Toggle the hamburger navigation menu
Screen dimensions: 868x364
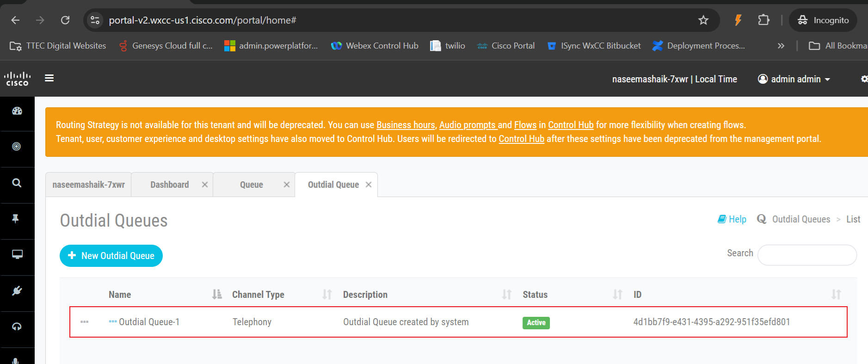49,78
